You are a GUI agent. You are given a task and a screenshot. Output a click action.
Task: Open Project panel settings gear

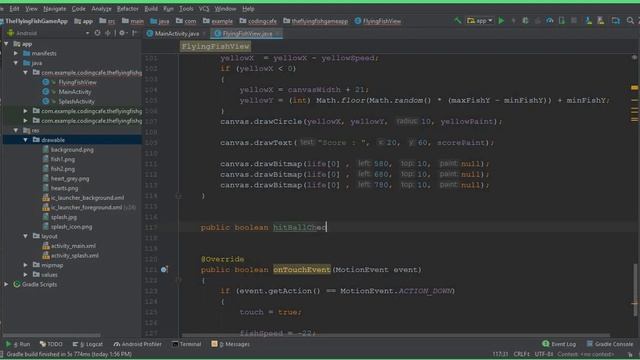[122, 33]
